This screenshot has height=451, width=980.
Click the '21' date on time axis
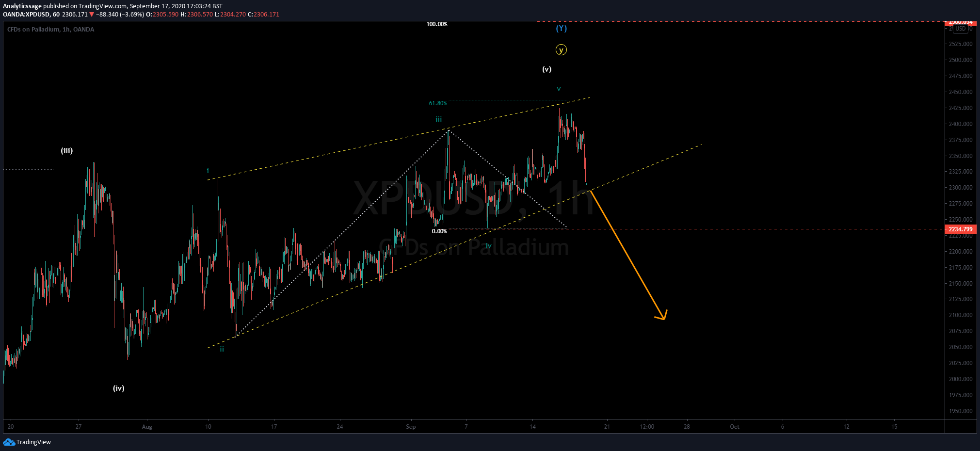[607, 427]
